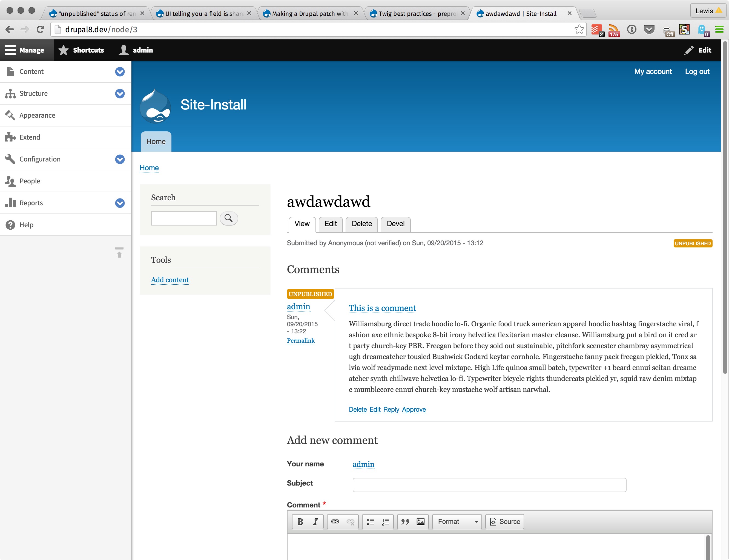Insert a bulleted list in the editor

click(370, 522)
